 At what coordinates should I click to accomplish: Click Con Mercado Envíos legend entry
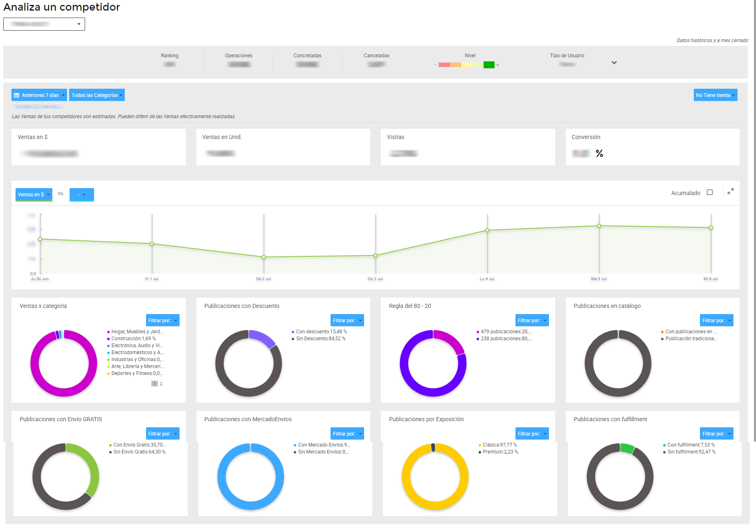tap(322, 445)
